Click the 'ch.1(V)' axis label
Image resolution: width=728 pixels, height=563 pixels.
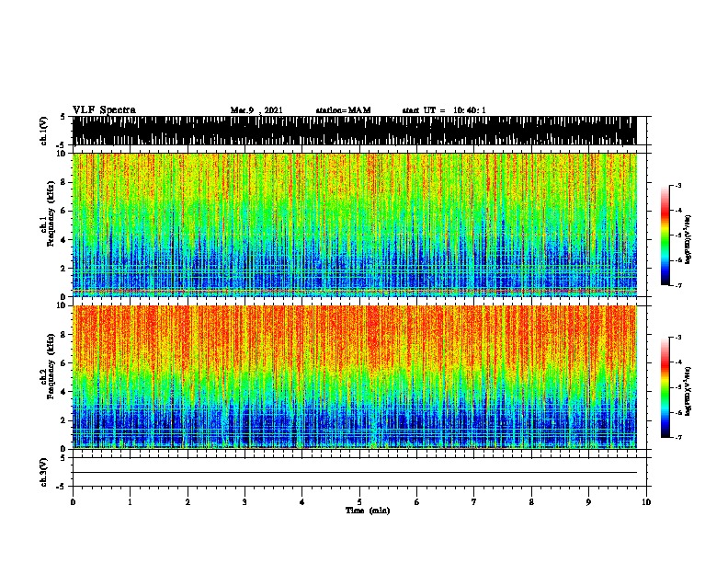pyautogui.click(x=43, y=131)
